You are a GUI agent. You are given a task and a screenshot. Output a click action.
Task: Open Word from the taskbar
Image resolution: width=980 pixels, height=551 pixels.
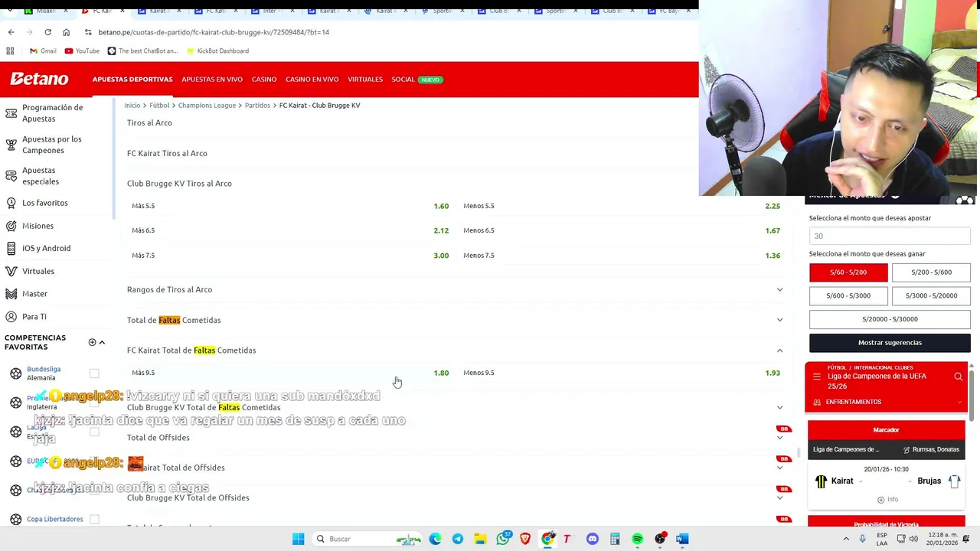click(x=682, y=539)
